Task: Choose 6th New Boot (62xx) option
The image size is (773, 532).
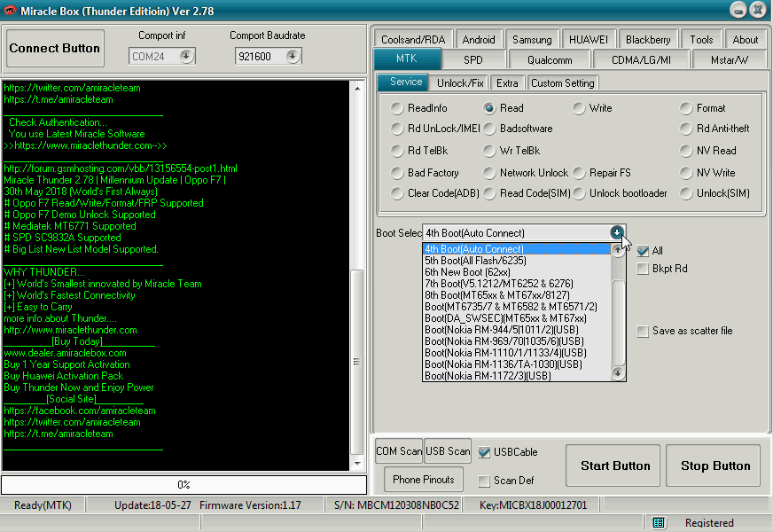Action: pyautogui.click(x=517, y=272)
